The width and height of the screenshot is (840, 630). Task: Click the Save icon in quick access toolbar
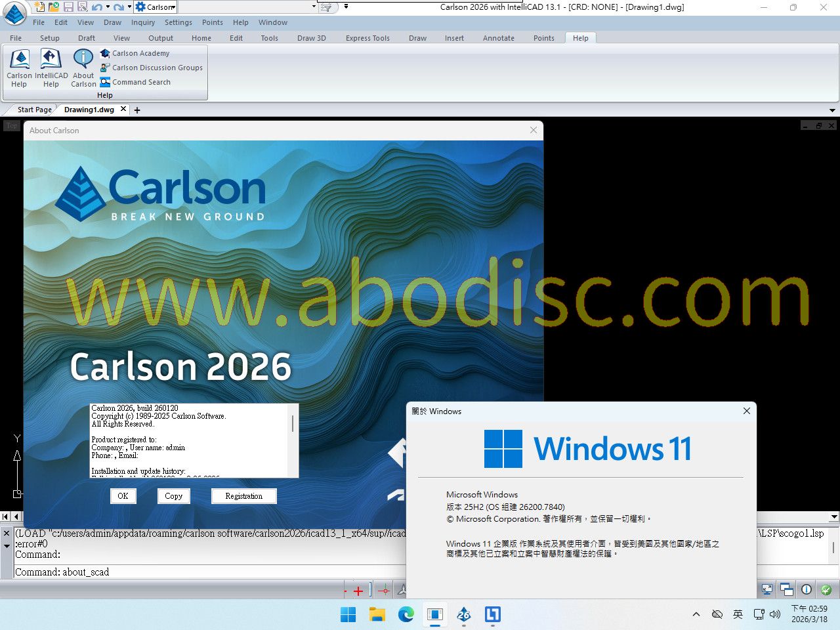[x=68, y=7]
